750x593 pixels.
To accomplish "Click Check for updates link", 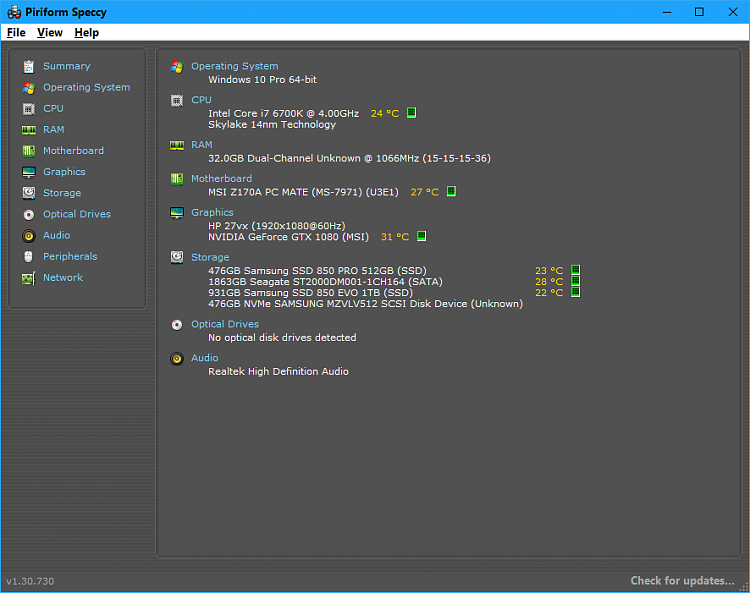I will 683,581.
